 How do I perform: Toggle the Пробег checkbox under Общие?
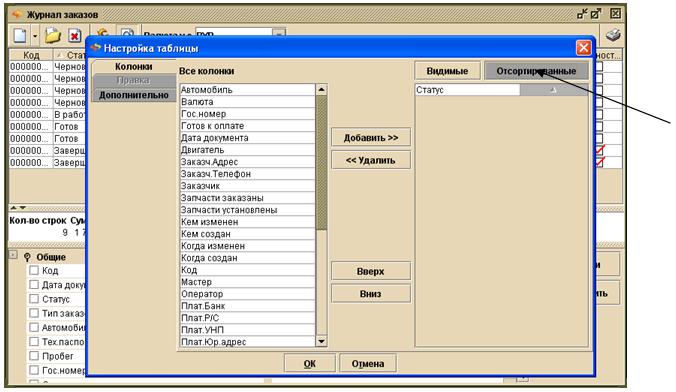pos(34,356)
